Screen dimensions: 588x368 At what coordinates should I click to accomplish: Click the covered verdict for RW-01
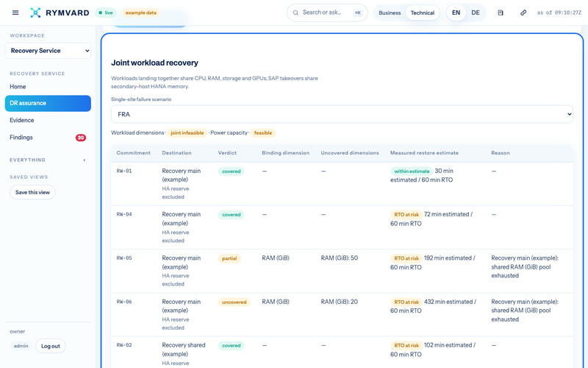pyautogui.click(x=231, y=171)
